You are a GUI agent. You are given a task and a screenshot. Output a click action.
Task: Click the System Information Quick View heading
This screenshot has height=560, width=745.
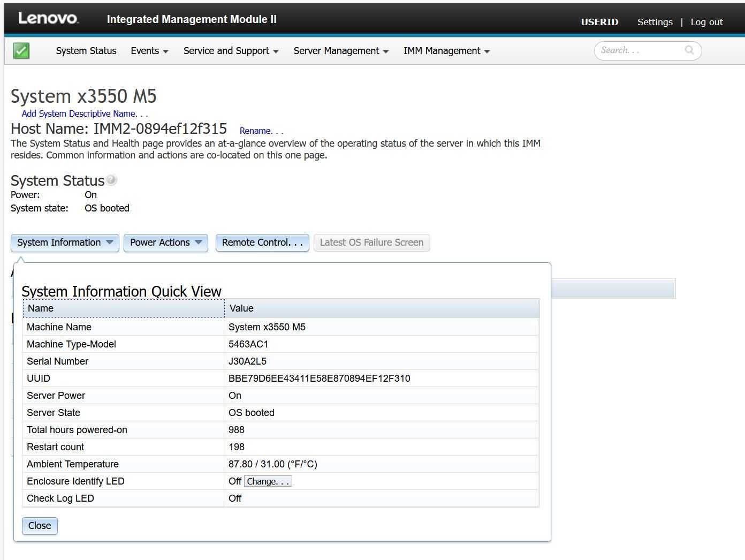(x=121, y=291)
